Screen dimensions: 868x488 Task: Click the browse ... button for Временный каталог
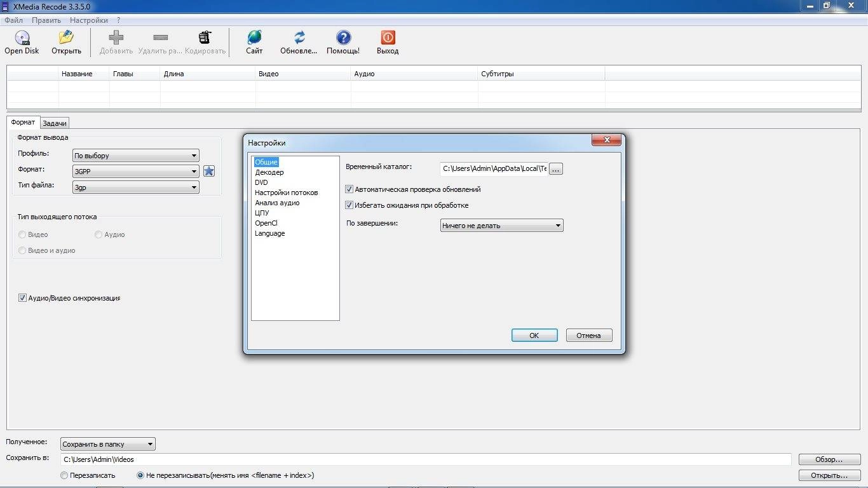(x=556, y=169)
